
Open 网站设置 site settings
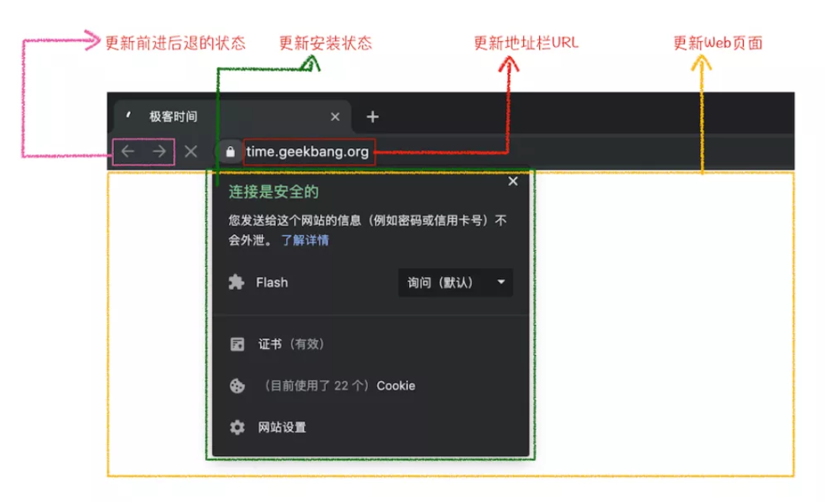point(282,427)
